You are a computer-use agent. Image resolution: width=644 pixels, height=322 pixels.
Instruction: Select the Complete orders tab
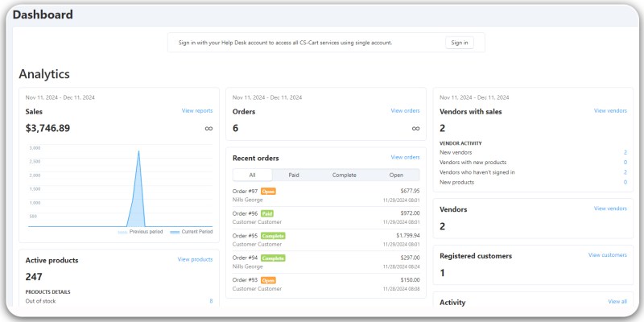[344, 175]
